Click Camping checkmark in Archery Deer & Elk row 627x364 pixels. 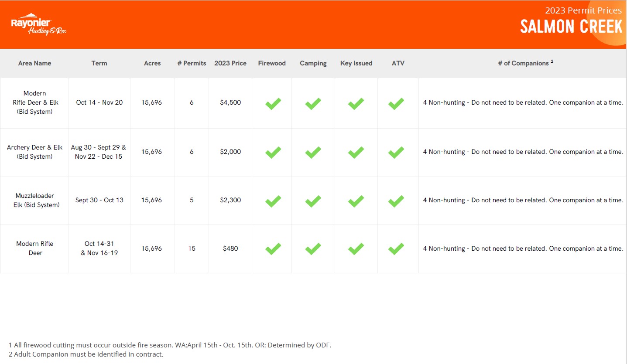[313, 152]
